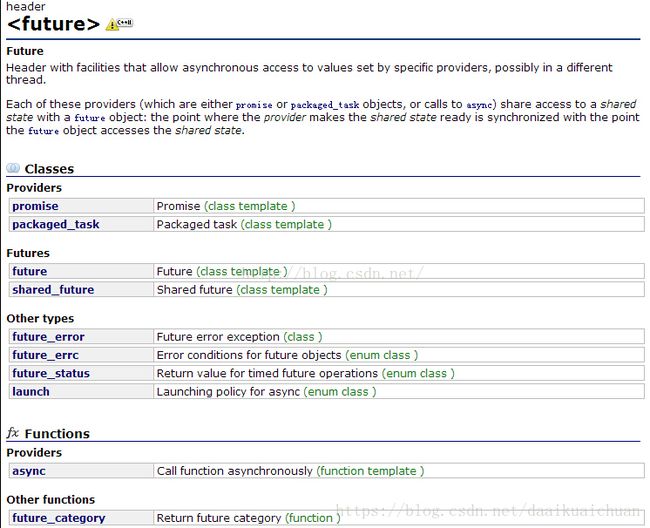The height and width of the screenshot is (528, 650).
Task: Open the future_status enum link
Action: (x=51, y=373)
